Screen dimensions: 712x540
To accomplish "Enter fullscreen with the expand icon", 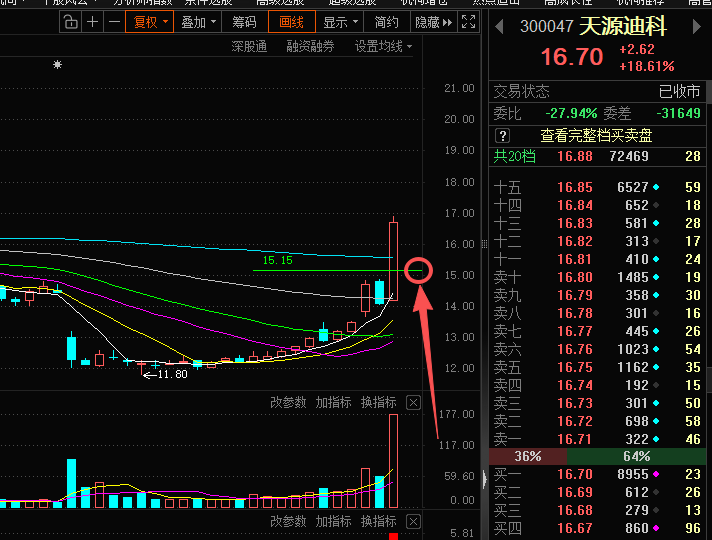I will click(468, 22).
